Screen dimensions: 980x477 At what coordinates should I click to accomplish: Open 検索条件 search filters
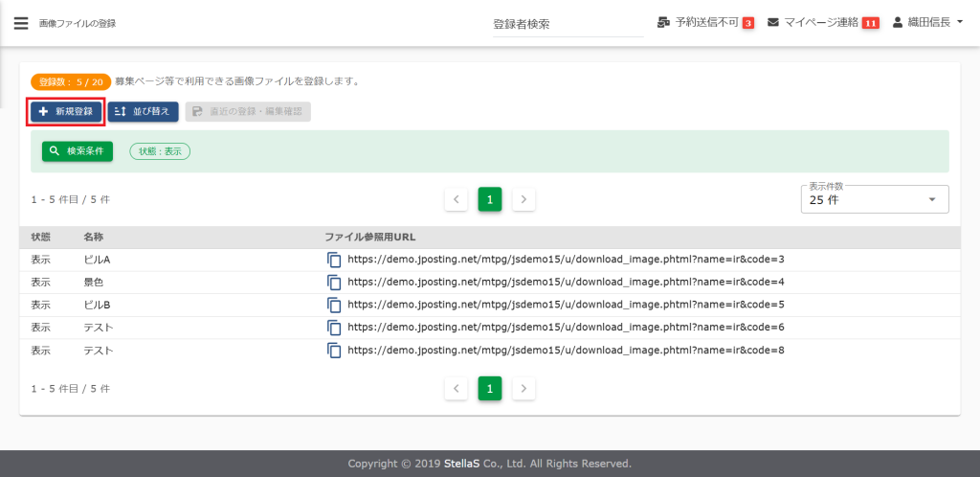[78, 151]
